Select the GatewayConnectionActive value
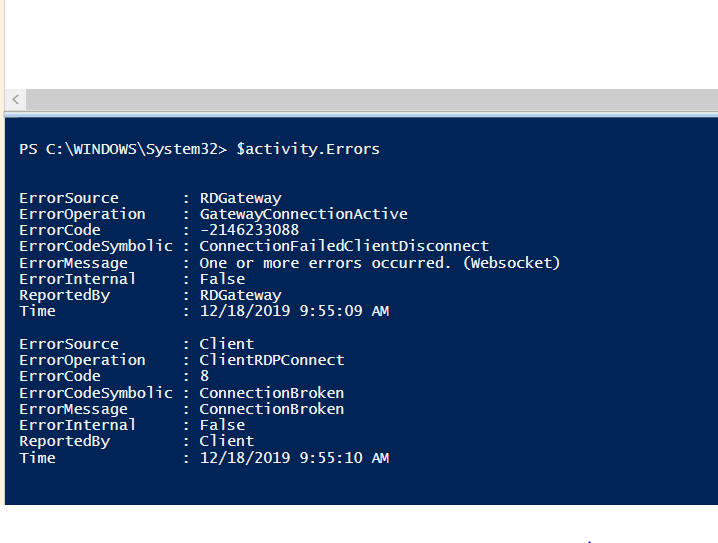The height and width of the screenshot is (543, 718). coord(303,214)
